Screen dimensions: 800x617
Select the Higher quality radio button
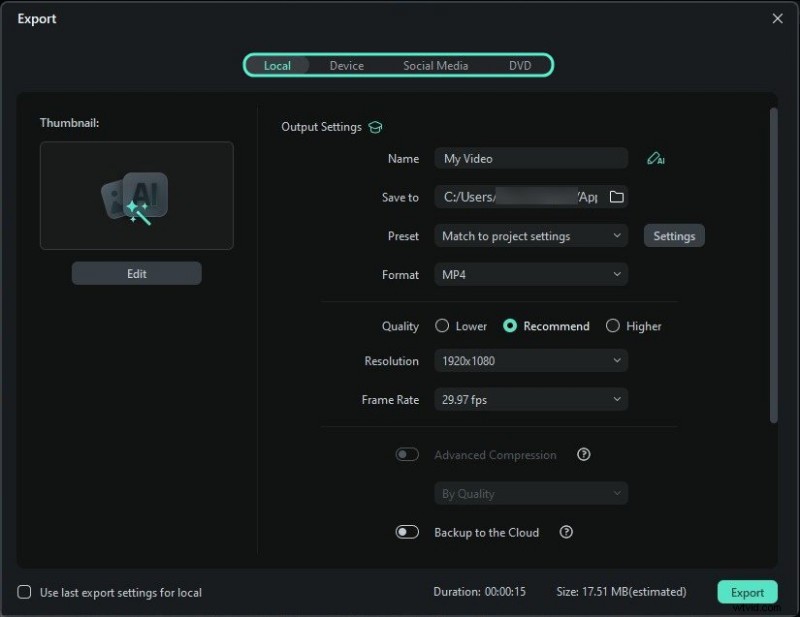[613, 326]
